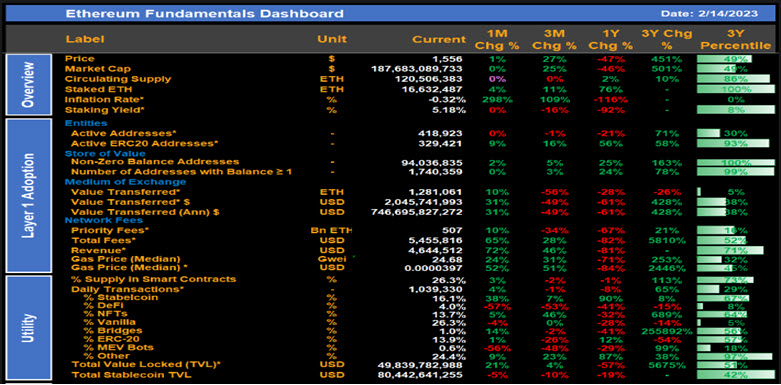
Task: Click the Unit column header
Action: pos(332,39)
